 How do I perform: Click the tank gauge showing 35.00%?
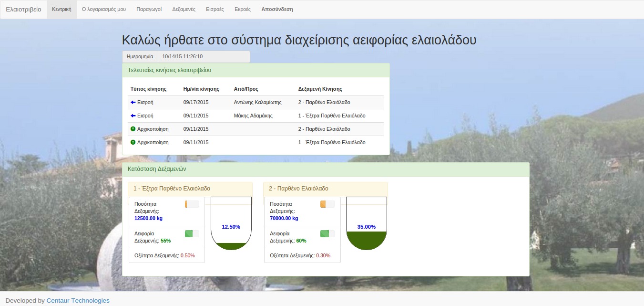[366, 223]
